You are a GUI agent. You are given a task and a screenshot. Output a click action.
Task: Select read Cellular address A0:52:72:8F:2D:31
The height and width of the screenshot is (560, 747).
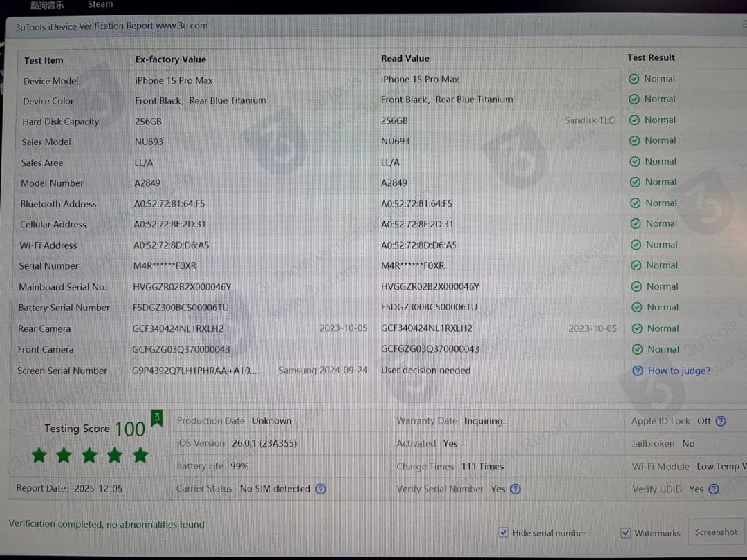click(x=417, y=224)
